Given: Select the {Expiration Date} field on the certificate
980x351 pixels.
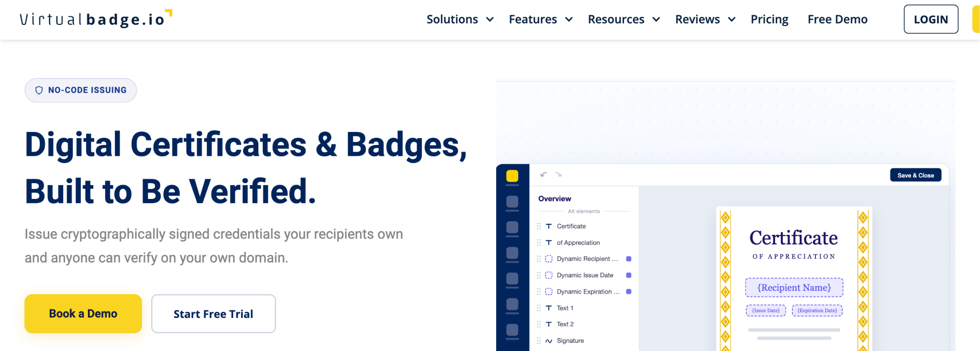Looking at the screenshot, I should pyautogui.click(x=817, y=310).
